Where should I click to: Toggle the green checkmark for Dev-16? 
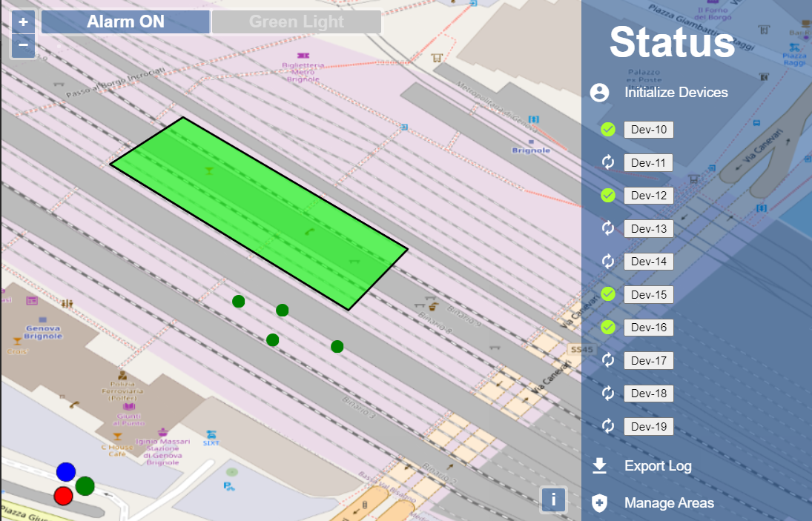coord(608,327)
